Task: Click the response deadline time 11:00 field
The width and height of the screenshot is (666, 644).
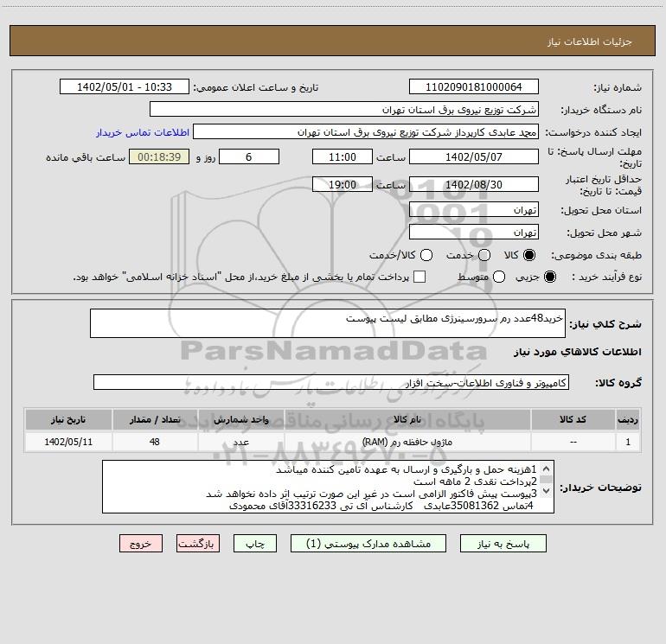Action: [x=343, y=156]
